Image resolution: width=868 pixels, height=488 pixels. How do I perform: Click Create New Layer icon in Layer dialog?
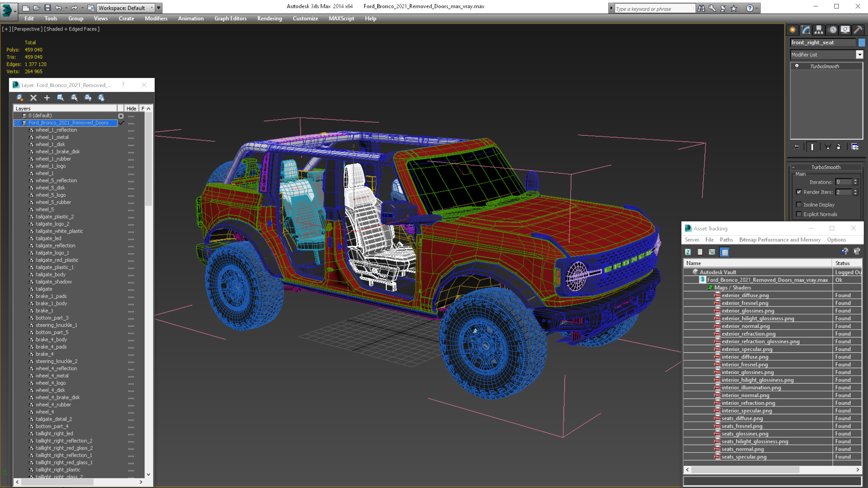coord(20,98)
